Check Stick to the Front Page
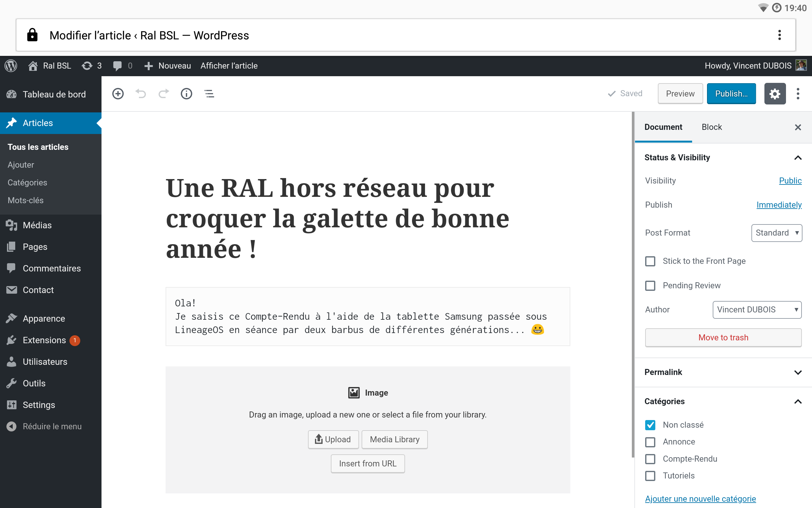Screen dimensions: 812x508 [x=650, y=261]
